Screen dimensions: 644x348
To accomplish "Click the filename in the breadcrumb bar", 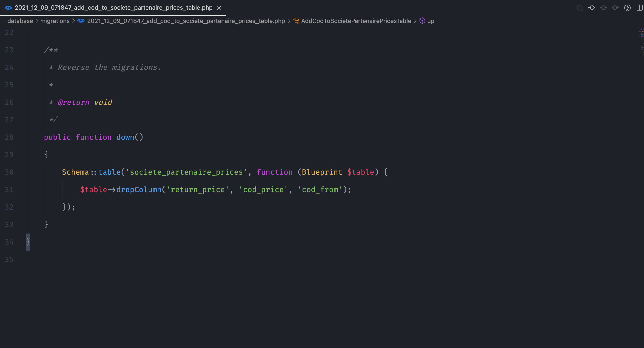I will pyautogui.click(x=186, y=21).
